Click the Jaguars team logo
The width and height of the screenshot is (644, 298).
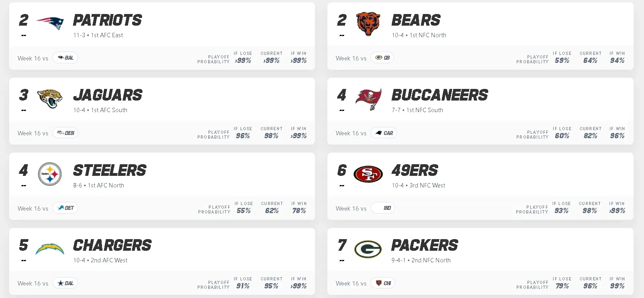pos(50,99)
